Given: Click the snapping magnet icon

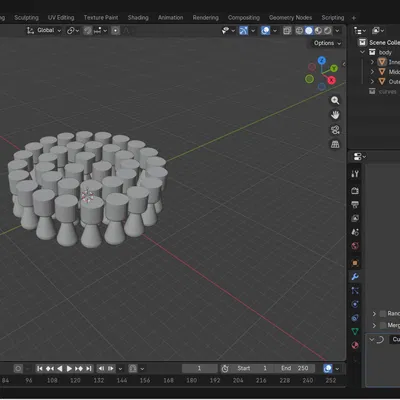Looking at the screenshot, I should [x=88, y=31].
